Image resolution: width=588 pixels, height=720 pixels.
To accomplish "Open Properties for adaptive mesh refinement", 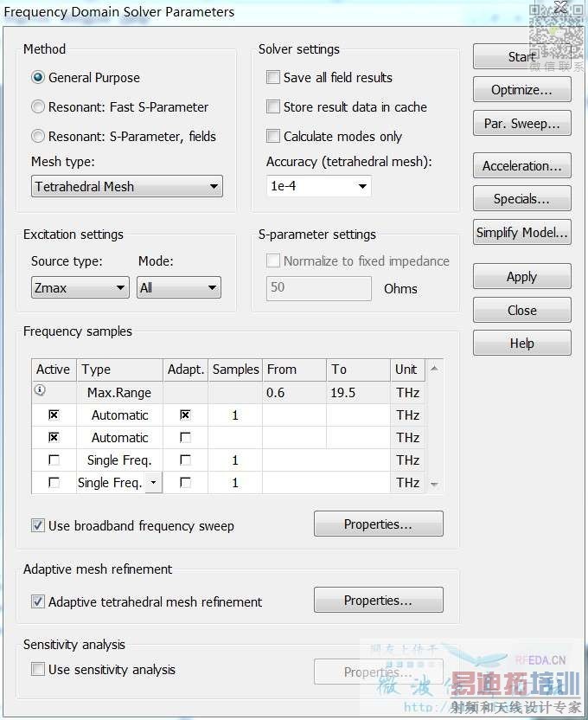I will 378,601.
